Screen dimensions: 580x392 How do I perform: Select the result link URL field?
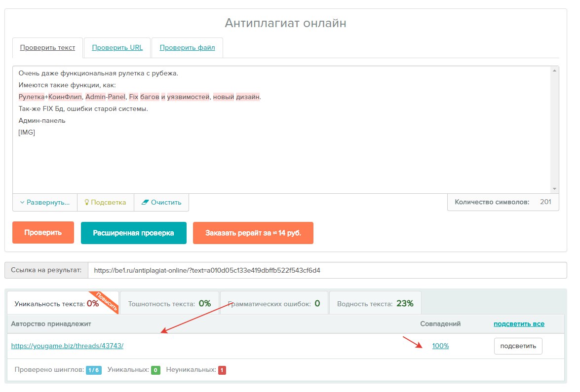327,270
